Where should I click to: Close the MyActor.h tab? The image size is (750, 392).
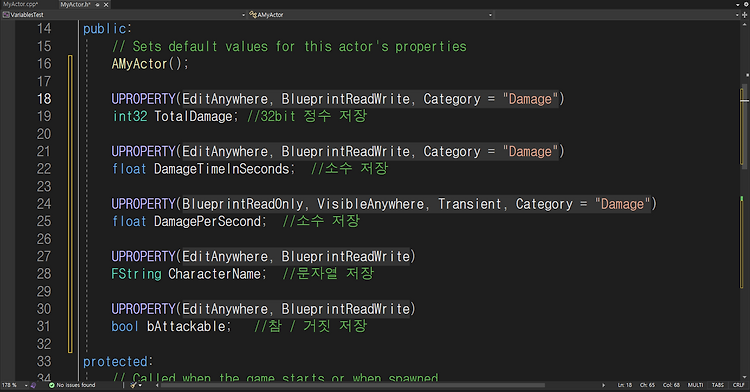pos(106,4)
